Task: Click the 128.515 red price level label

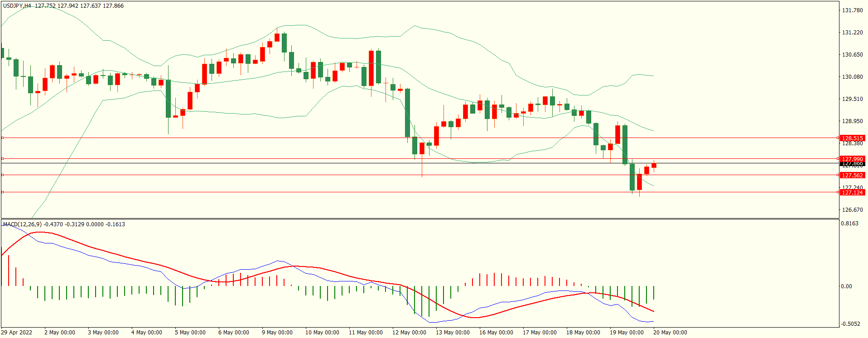Action: point(852,138)
